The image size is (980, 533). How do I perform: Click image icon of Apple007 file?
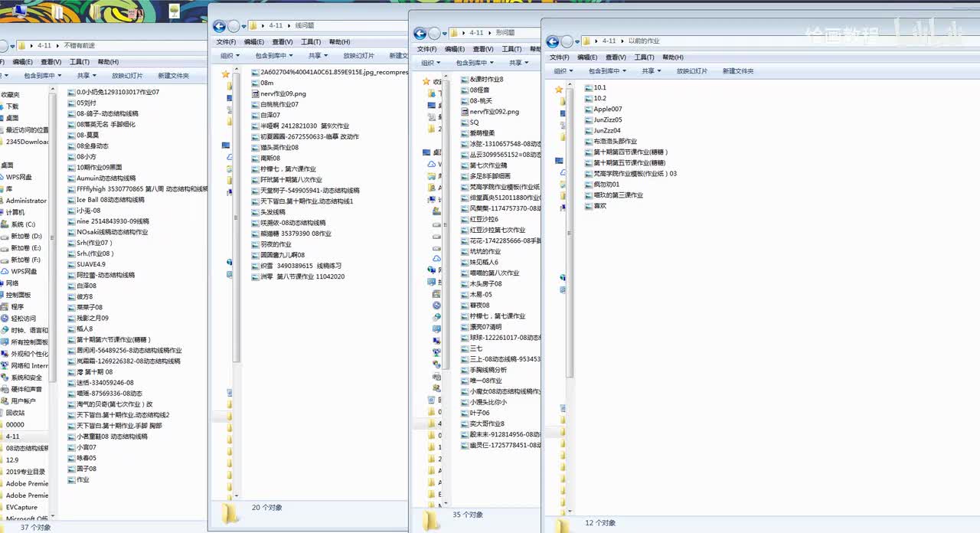coord(588,110)
